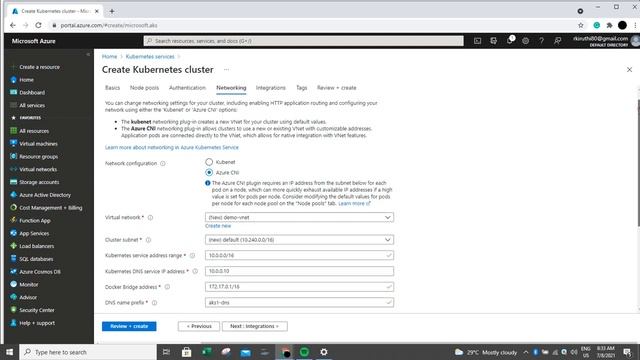640x360 pixels.
Task: Open Monitor in the sidebar
Action: (x=29, y=284)
